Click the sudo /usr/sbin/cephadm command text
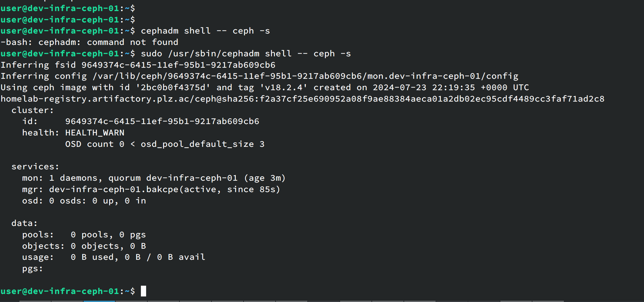Screen dimensions: 644x302 click(245, 54)
